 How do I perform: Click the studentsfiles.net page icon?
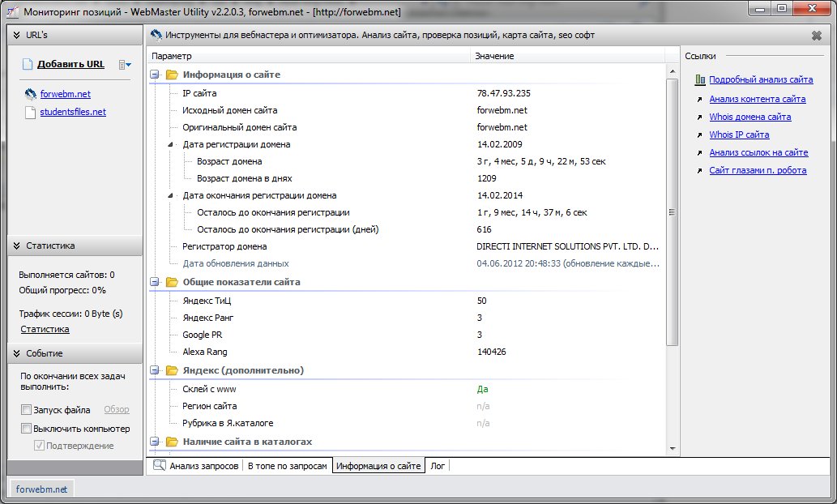tap(30, 112)
